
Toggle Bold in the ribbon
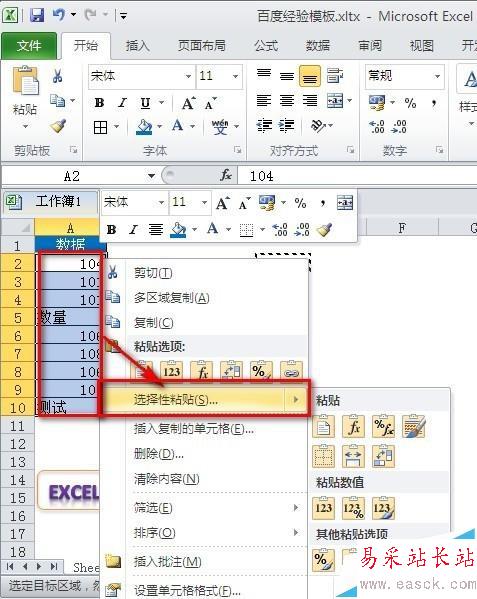tap(99, 103)
